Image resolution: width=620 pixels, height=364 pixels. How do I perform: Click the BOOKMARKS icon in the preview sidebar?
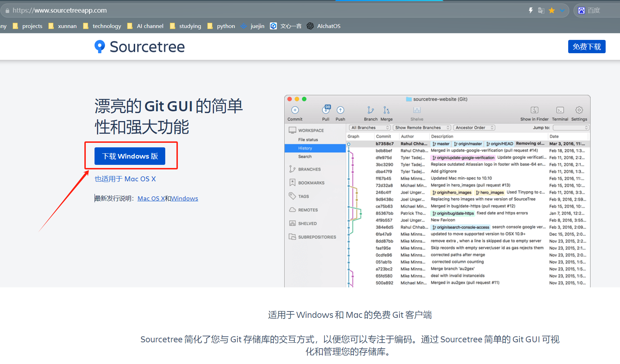[292, 183]
